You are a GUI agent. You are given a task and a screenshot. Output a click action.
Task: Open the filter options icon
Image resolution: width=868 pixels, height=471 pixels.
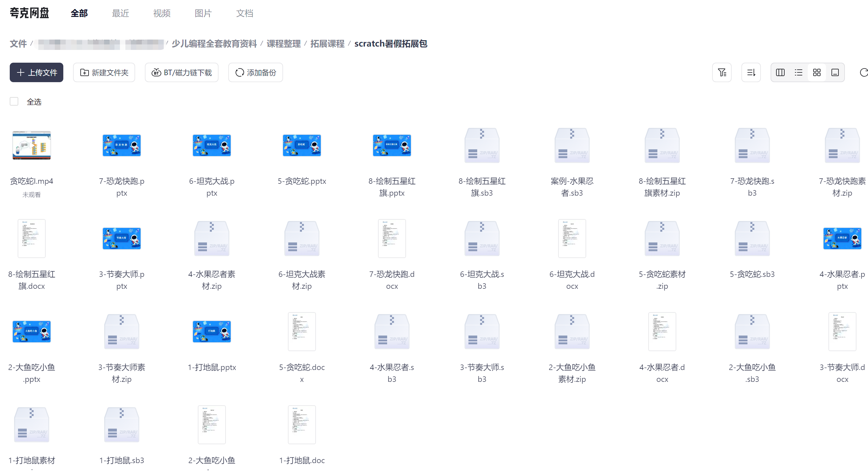(x=721, y=72)
